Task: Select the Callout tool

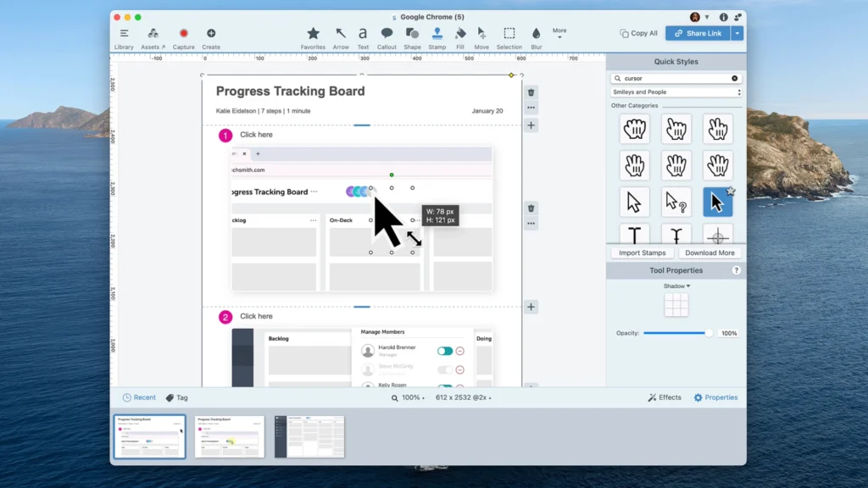Action: 387,39
